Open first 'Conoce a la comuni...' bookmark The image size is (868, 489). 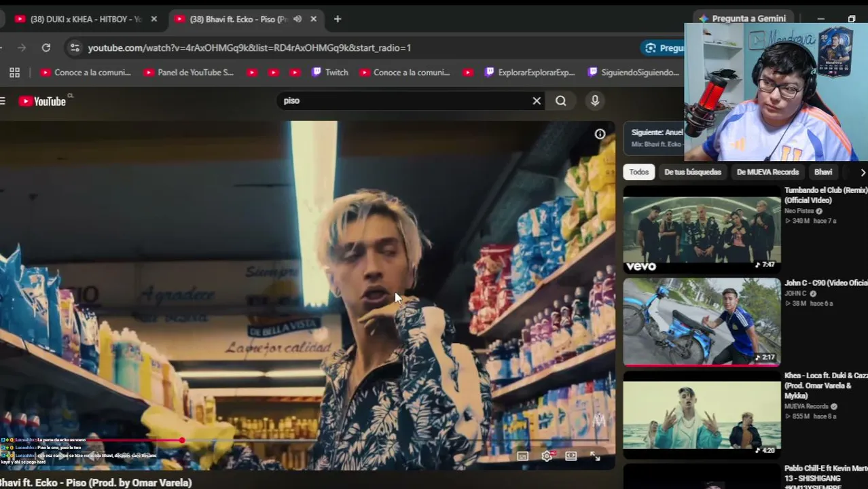(x=86, y=73)
